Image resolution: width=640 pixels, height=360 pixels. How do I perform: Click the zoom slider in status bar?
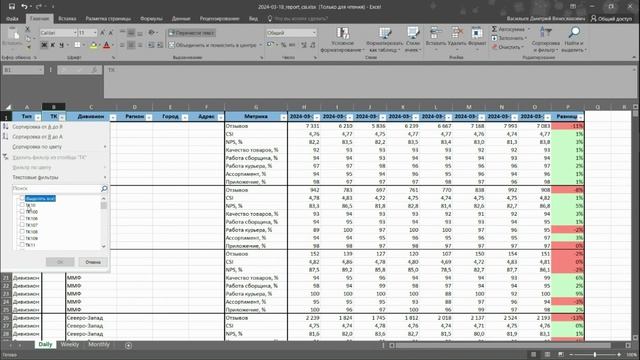[595, 355]
